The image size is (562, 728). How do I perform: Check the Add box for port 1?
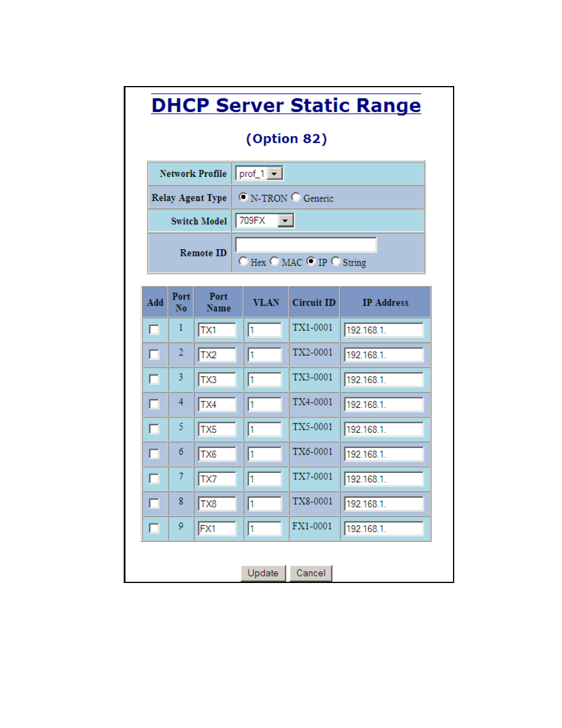point(154,330)
